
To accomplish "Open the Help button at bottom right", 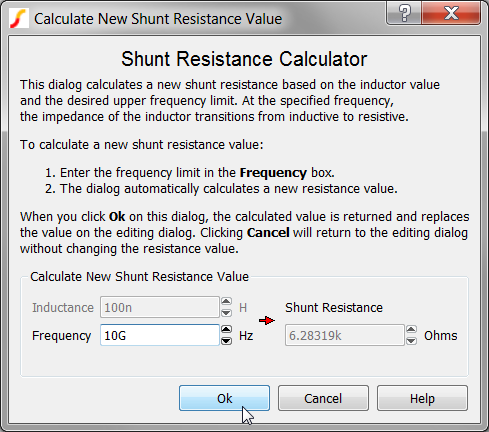I will click(x=422, y=398).
